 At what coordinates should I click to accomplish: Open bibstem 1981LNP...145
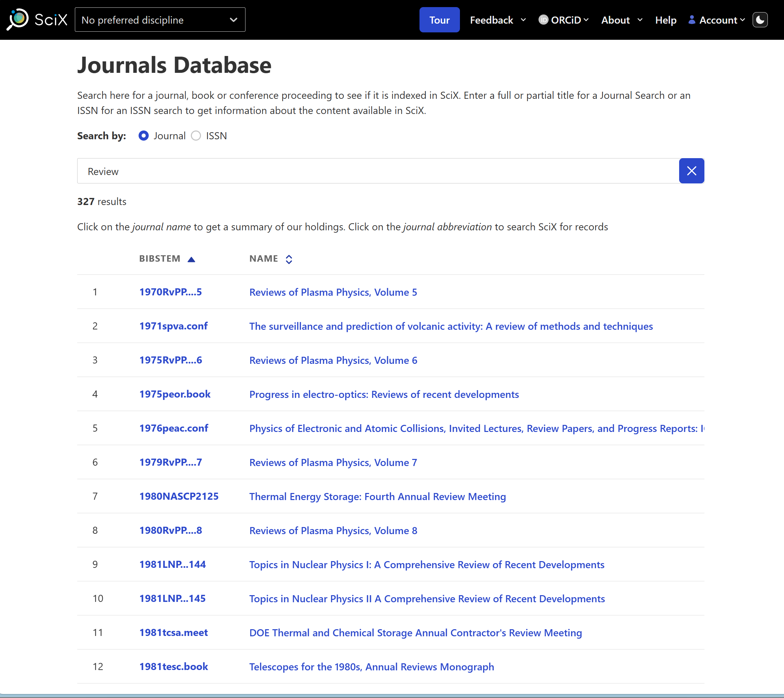tap(173, 599)
